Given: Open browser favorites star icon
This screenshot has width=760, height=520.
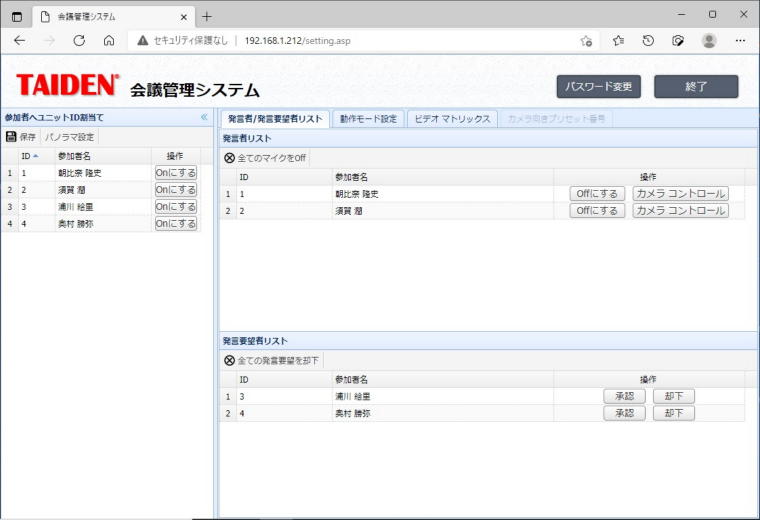Looking at the screenshot, I should tap(618, 41).
